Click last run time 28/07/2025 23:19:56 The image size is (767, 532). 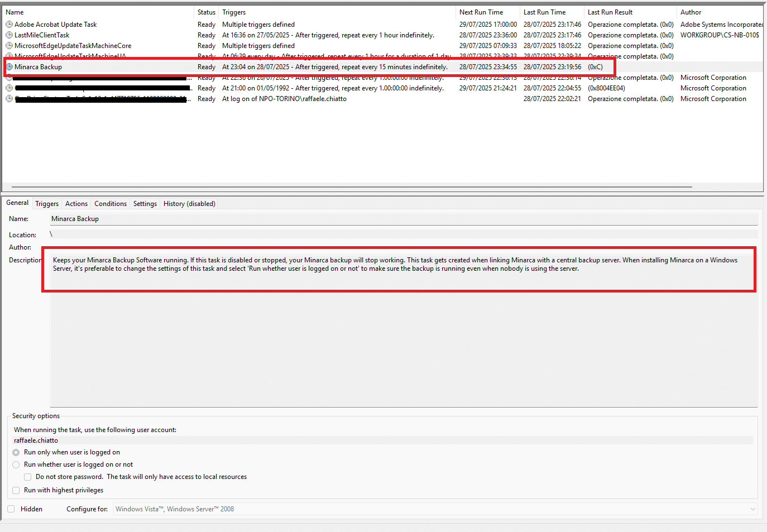[552, 67]
